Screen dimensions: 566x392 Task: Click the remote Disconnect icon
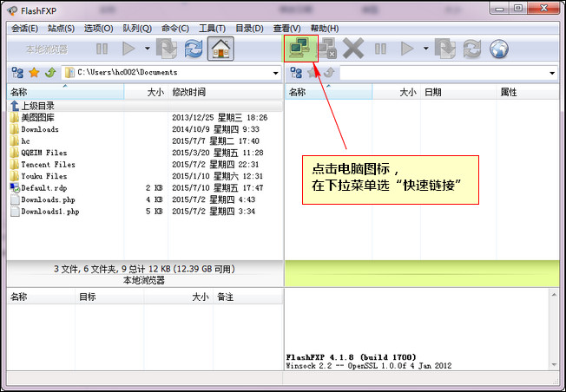click(327, 49)
